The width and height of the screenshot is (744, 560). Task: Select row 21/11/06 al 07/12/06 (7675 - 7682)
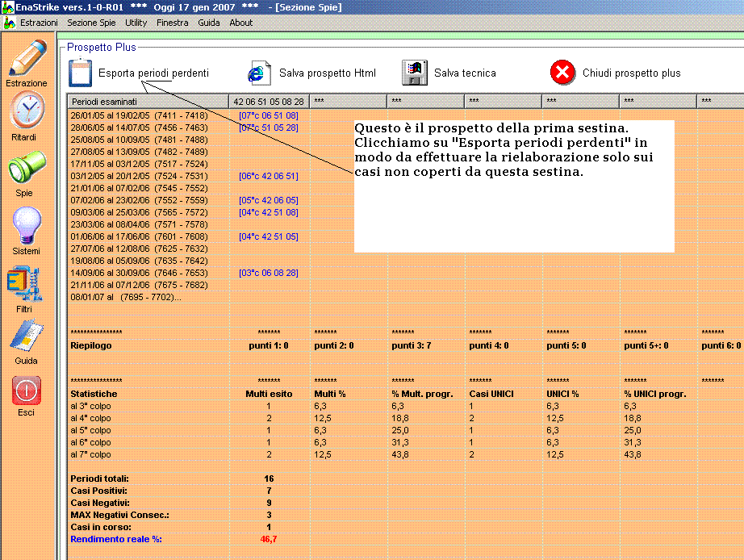click(x=139, y=285)
